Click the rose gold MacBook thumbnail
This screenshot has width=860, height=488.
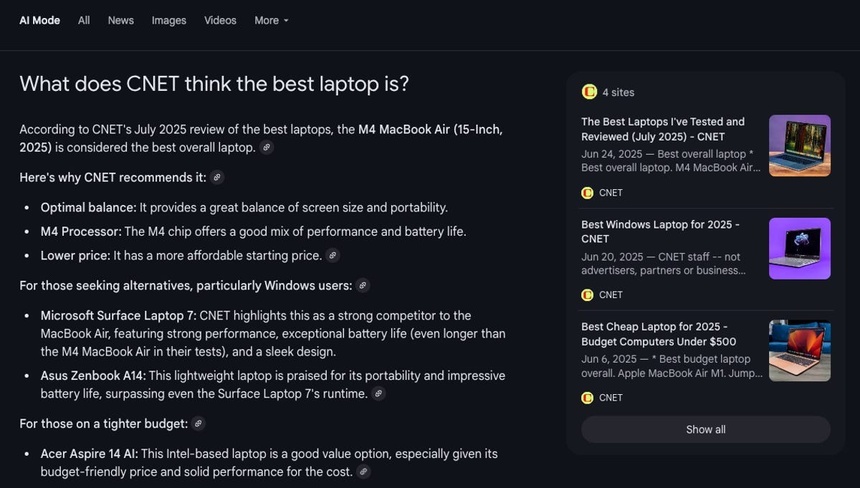click(x=799, y=350)
